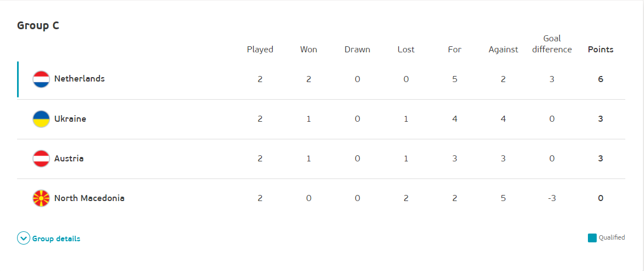Click the Austria flag icon

coord(41,159)
